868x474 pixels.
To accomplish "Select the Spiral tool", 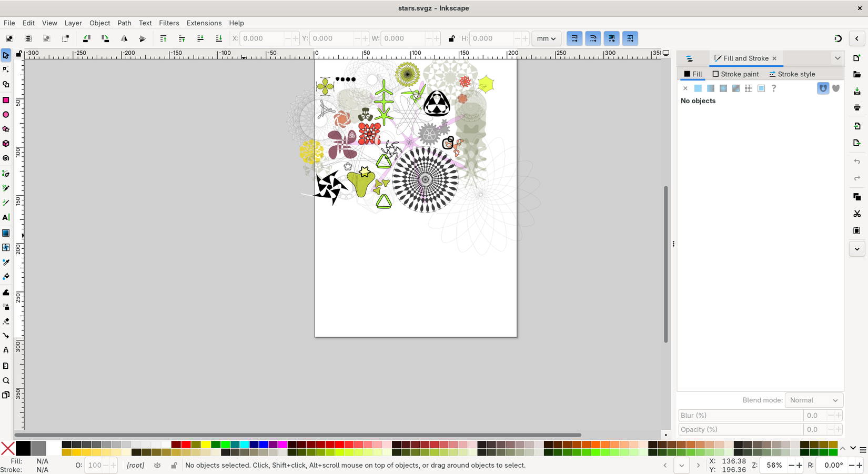I will (x=6, y=158).
